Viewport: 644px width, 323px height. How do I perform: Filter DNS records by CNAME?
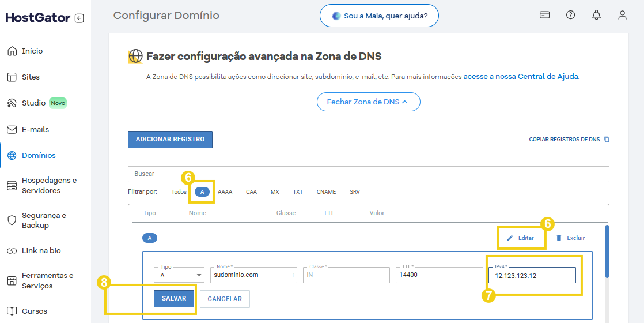(x=326, y=191)
